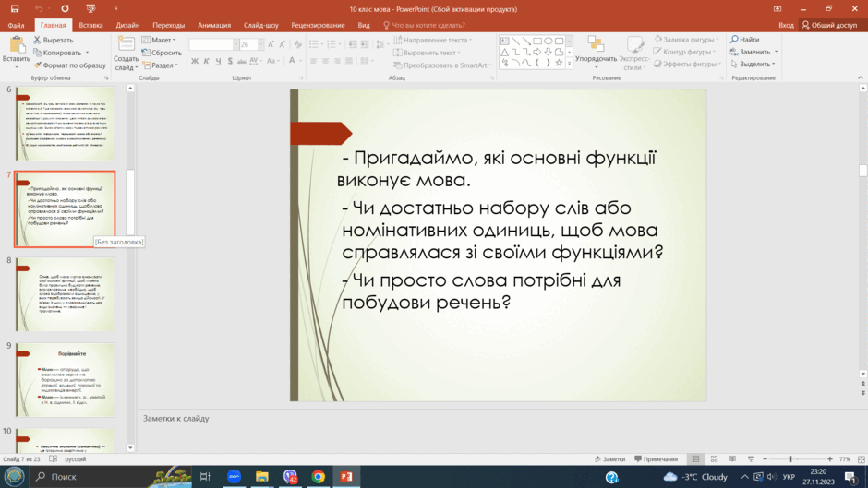The height and width of the screenshot is (488, 868).
Task: Open Ribbon Display Options icon
Action: [x=778, y=9]
